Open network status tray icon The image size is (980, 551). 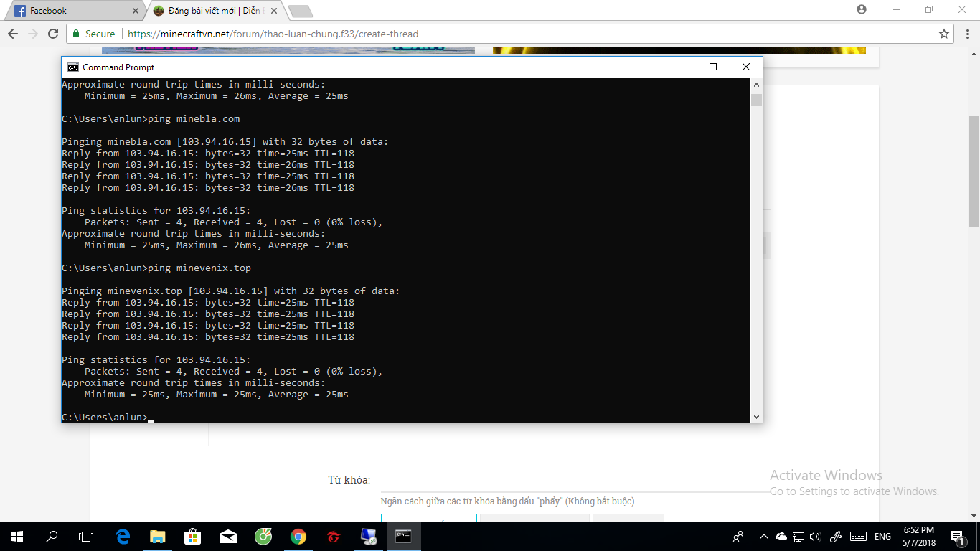(798, 536)
